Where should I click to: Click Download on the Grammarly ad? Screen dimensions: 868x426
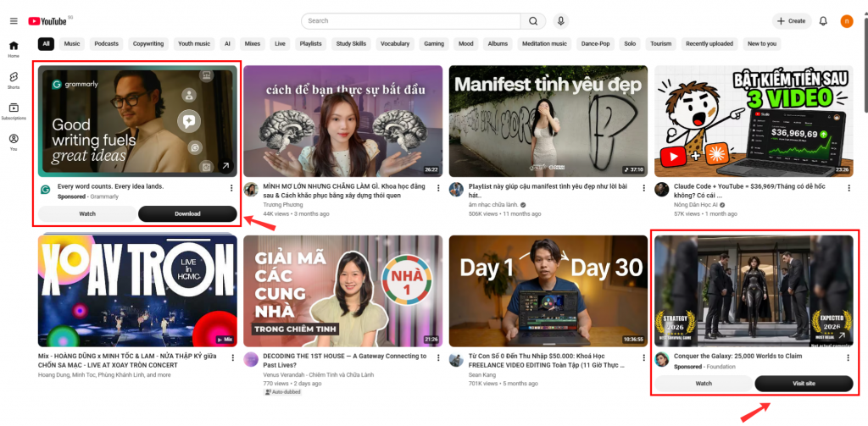click(187, 213)
